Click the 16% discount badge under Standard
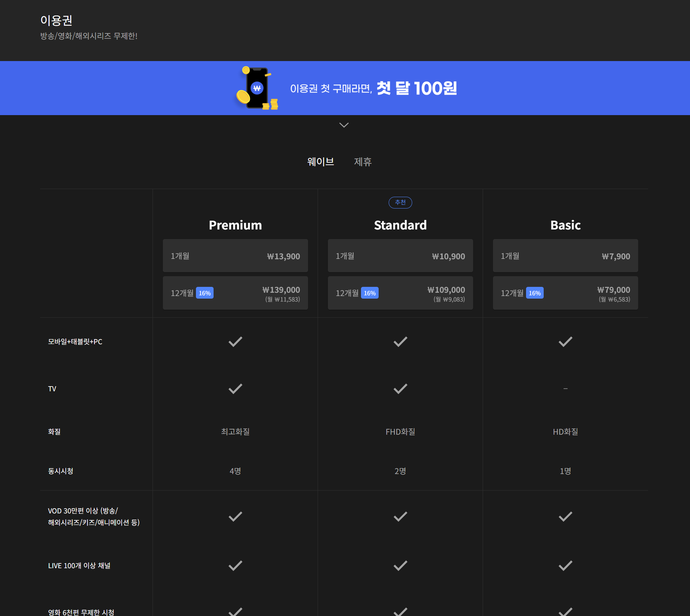This screenshot has height=616, width=690. 370,293
